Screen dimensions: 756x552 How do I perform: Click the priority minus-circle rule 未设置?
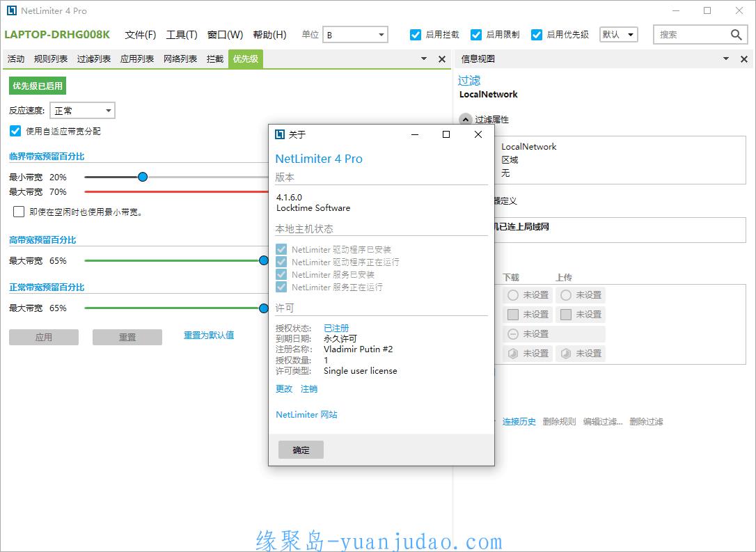coord(513,334)
